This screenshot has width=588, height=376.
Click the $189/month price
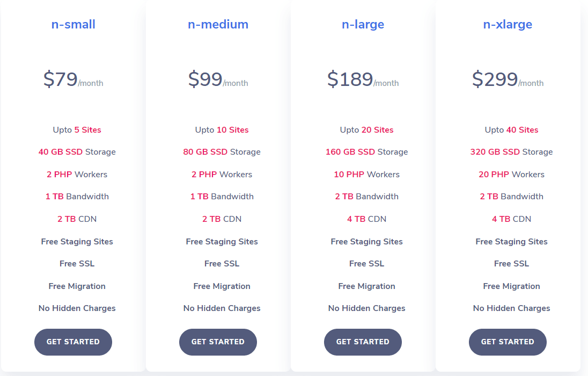[x=363, y=79]
